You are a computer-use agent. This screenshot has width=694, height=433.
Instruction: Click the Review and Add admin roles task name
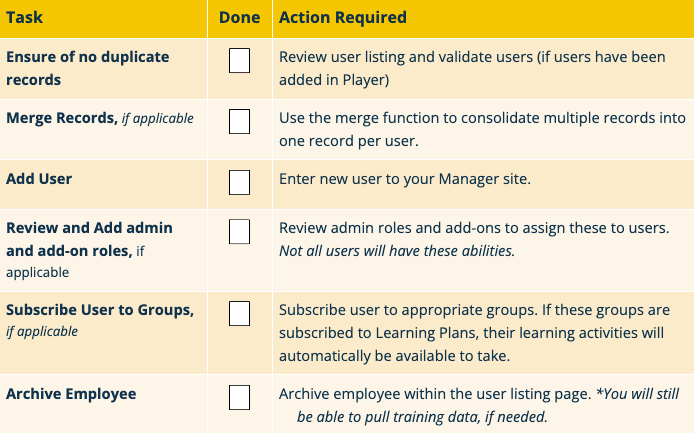tap(89, 239)
